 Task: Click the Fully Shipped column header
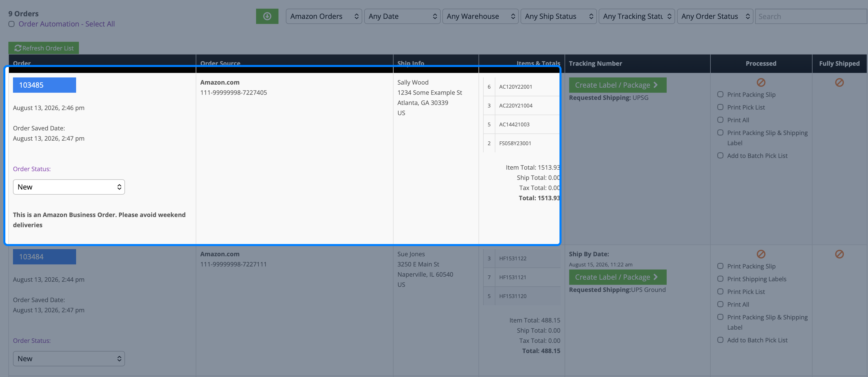839,63
